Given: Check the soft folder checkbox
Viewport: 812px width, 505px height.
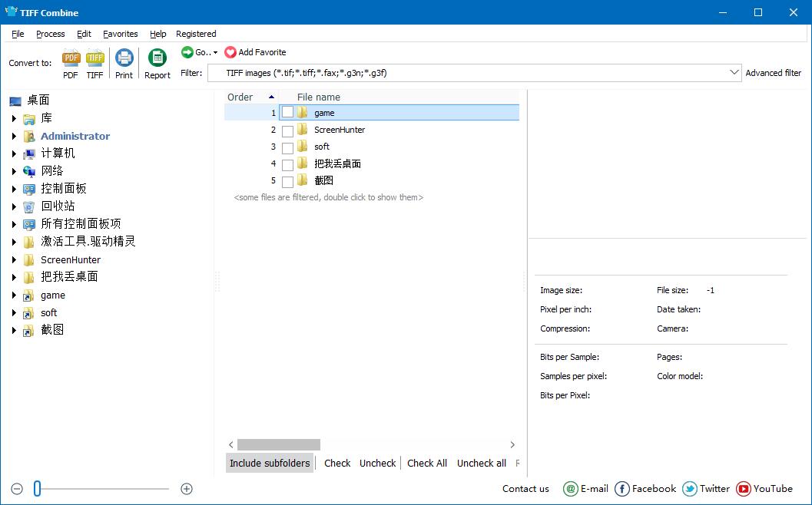Looking at the screenshot, I should pos(287,148).
